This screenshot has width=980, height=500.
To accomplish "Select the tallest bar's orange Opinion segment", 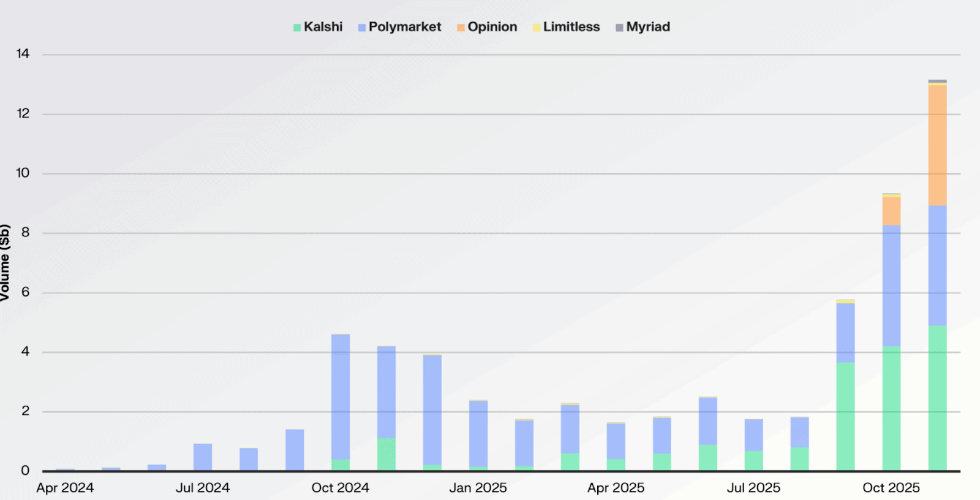I will coord(937,145).
